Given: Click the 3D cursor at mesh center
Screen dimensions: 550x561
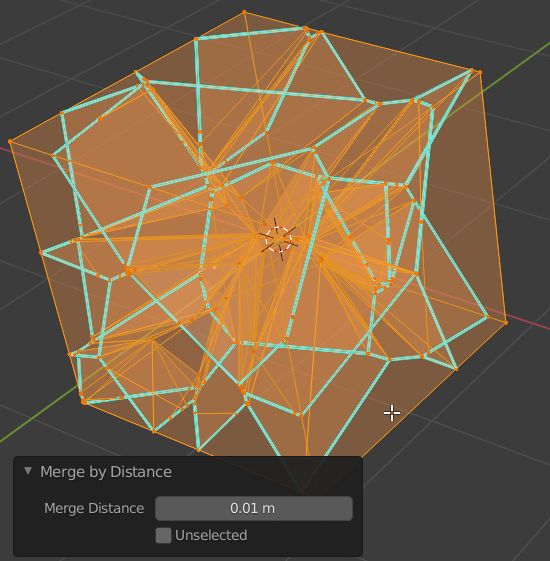Looking at the screenshot, I should (x=279, y=239).
